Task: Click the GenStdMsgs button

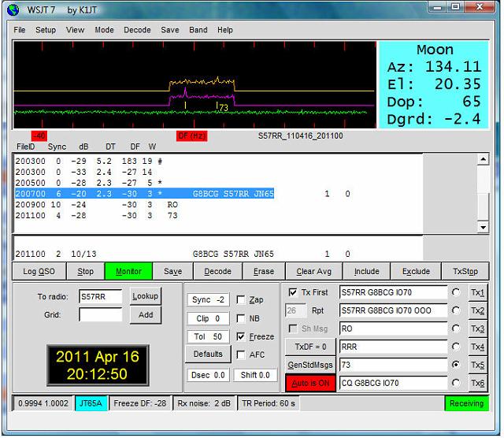Action: pyautogui.click(x=310, y=365)
